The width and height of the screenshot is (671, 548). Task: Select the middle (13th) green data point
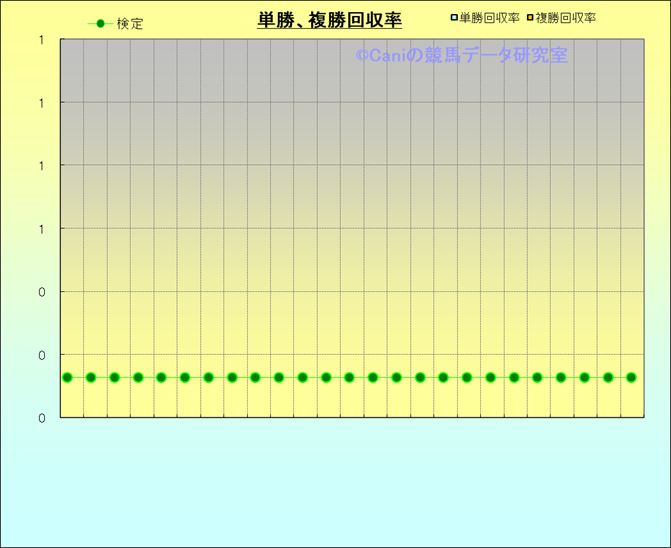pyautogui.click(x=349, y=377)
